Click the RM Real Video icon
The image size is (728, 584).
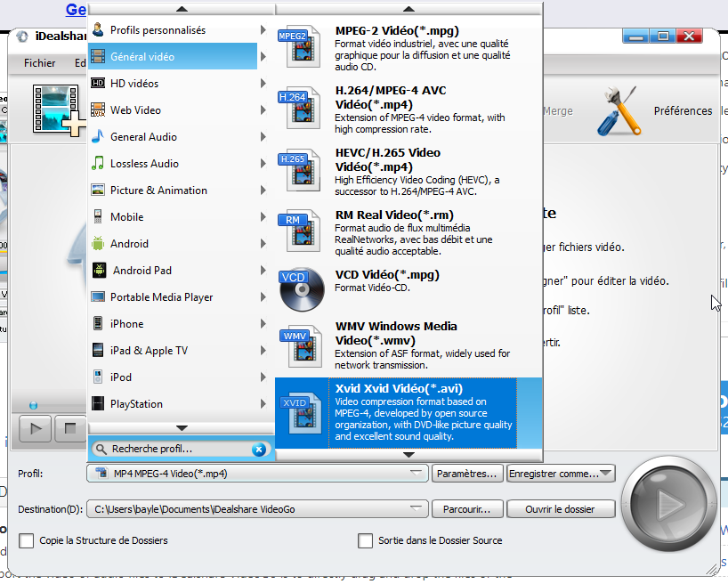[299, 231]
